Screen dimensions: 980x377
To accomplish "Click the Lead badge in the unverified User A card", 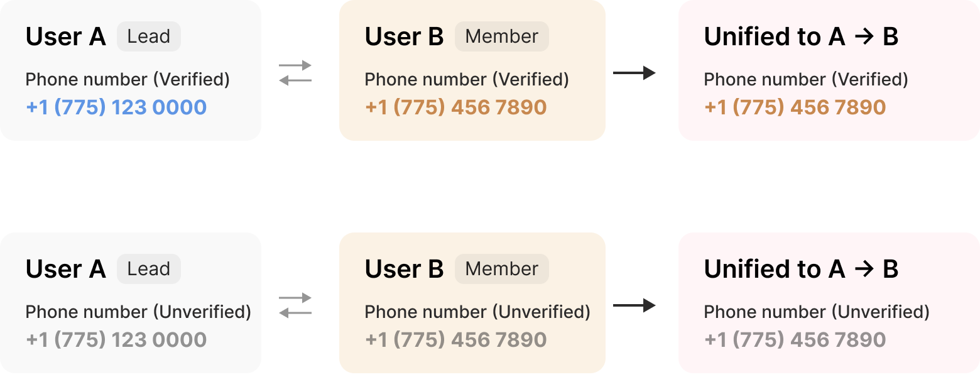I will click(x=149, y=269).
